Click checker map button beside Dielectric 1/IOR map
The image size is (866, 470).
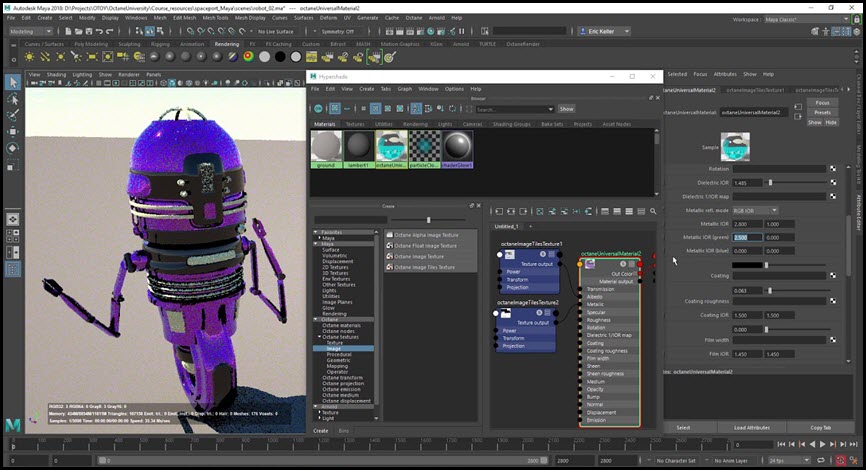coord(833,196)
